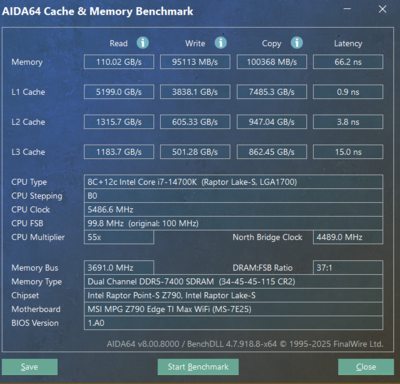Click the Memory Type DDR5-7400 field
The height and width of the screenshot is (384, 400).
[x=233, y=282]
